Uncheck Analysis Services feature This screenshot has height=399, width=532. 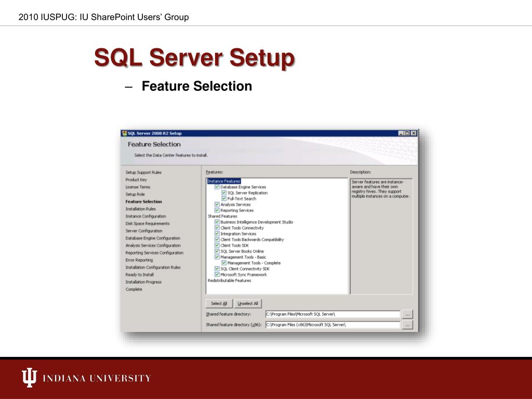pos(217,205)
